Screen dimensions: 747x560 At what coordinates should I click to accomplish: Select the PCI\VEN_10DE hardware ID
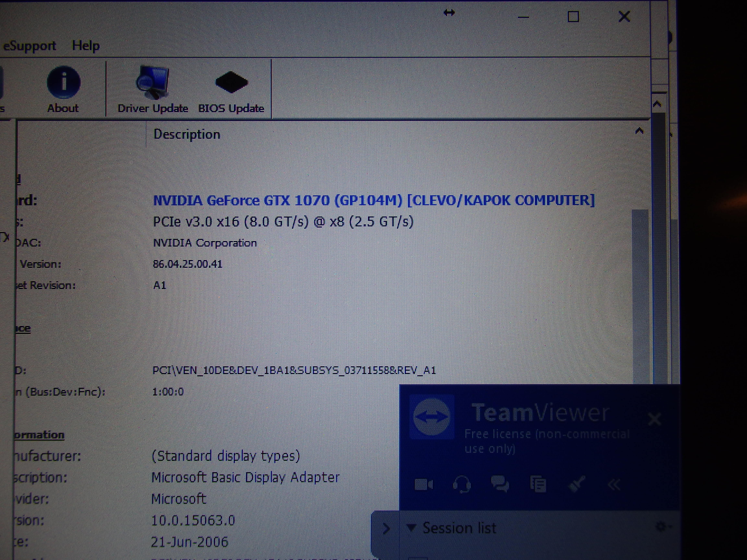294,371
